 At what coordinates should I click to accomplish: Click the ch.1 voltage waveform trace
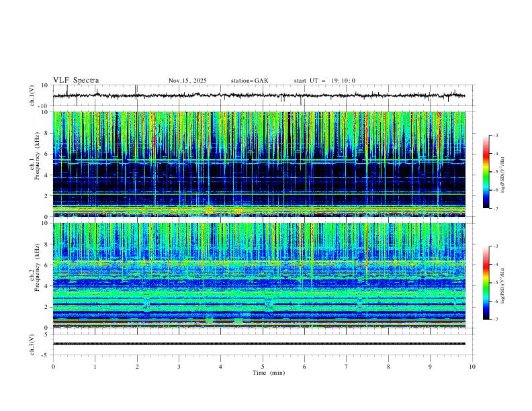pos(259,95)
